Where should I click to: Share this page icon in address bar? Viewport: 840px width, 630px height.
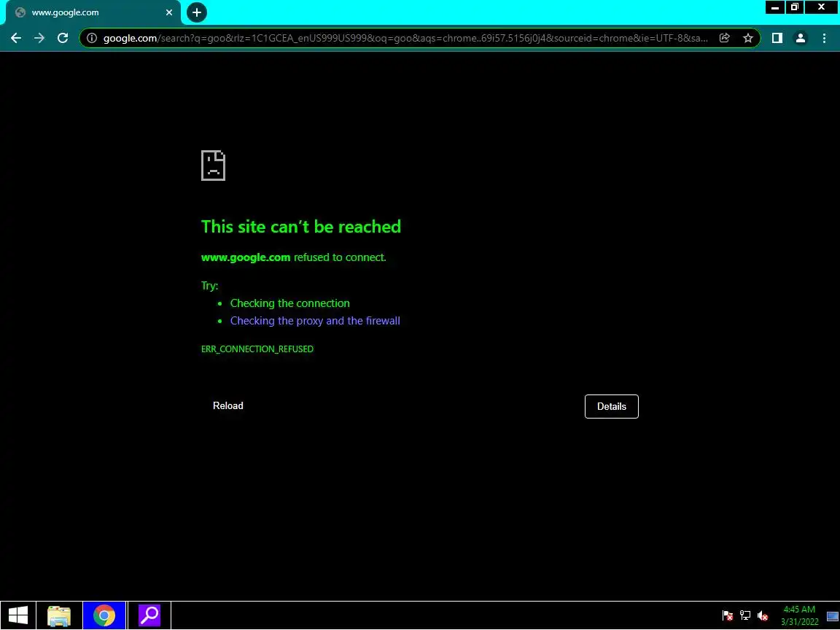(724, 38)
